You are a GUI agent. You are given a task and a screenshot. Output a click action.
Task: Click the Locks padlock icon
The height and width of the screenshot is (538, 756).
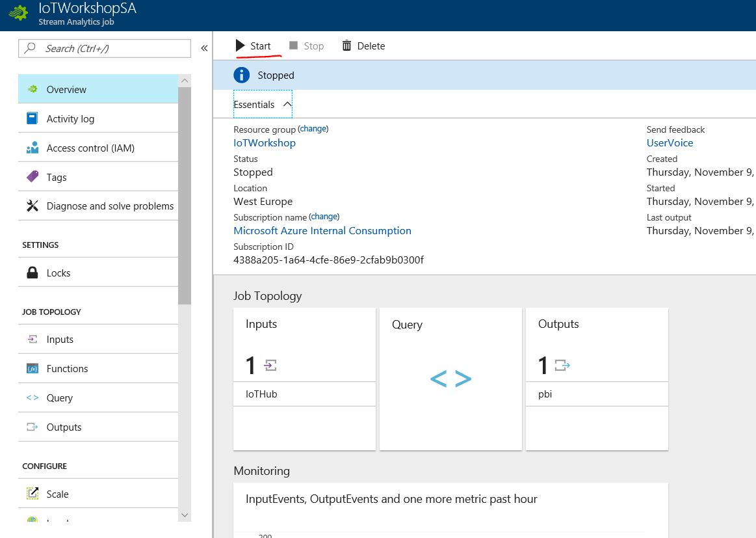click(x=33, y=273)
